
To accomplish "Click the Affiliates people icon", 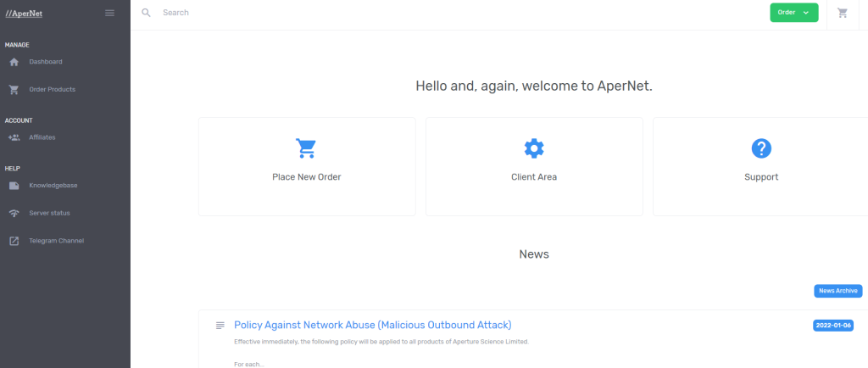I will [14, 137].
